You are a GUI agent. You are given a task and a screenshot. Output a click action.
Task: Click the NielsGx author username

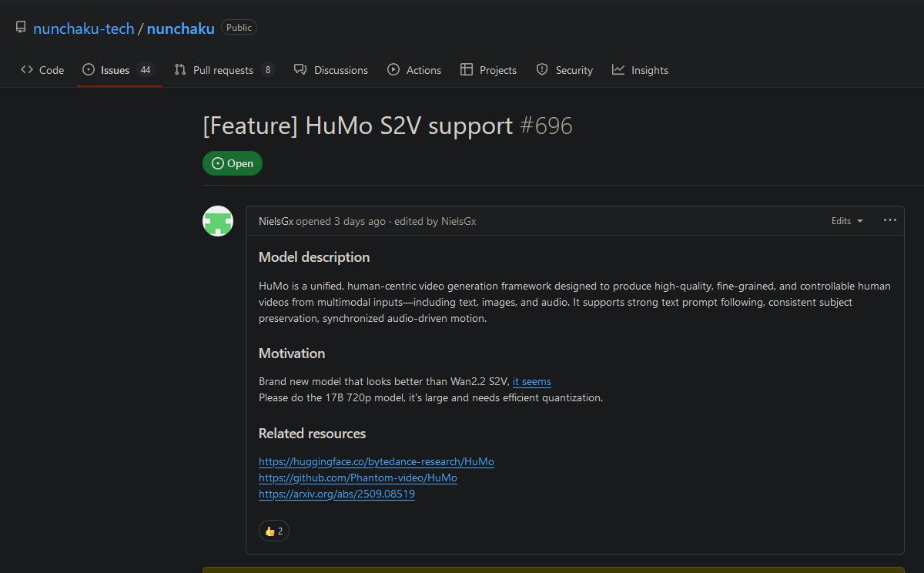pyautogui.click(x=276, y=221)
